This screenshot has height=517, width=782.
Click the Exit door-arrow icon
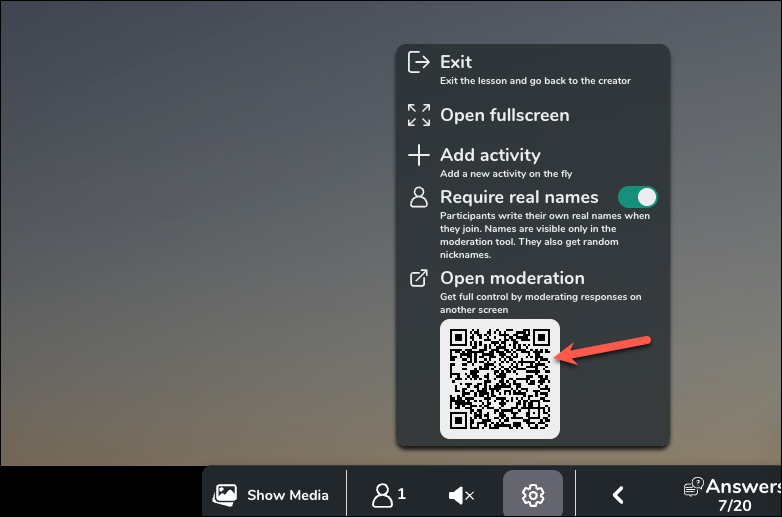click(x=418, y=62)
